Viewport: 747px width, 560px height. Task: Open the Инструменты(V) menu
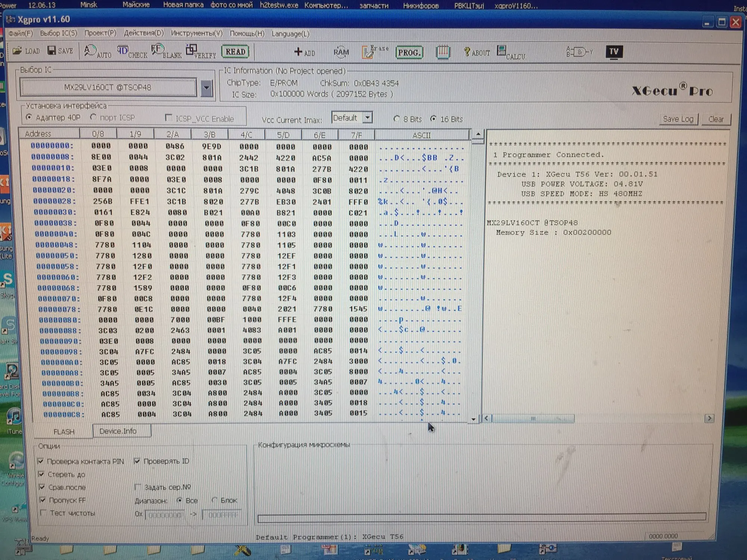click(196, 34)
